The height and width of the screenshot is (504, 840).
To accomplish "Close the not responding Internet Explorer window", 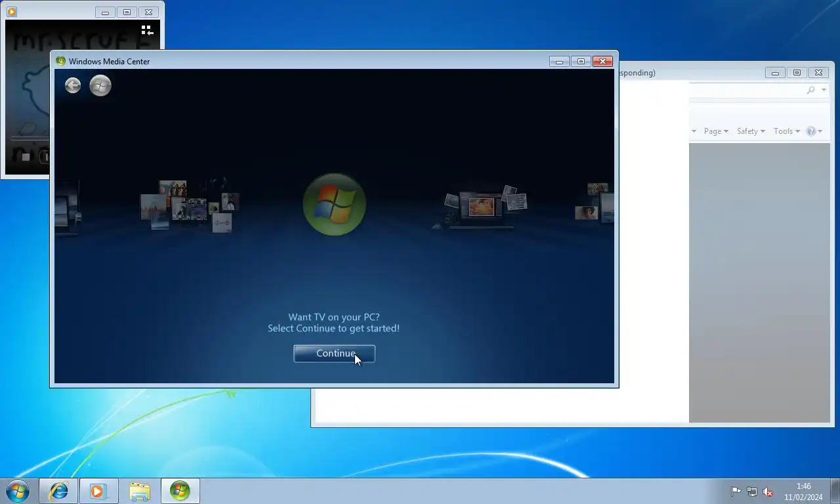I will point(818,73).
